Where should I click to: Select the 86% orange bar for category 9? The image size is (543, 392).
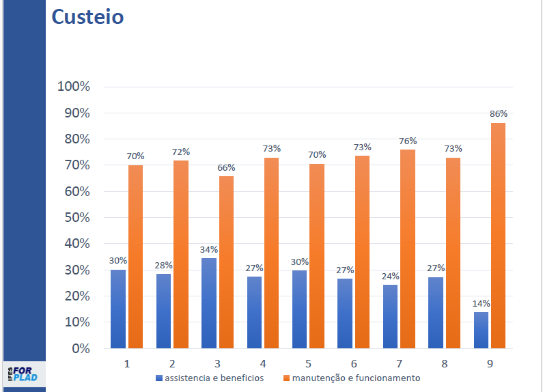coord(499,236)
